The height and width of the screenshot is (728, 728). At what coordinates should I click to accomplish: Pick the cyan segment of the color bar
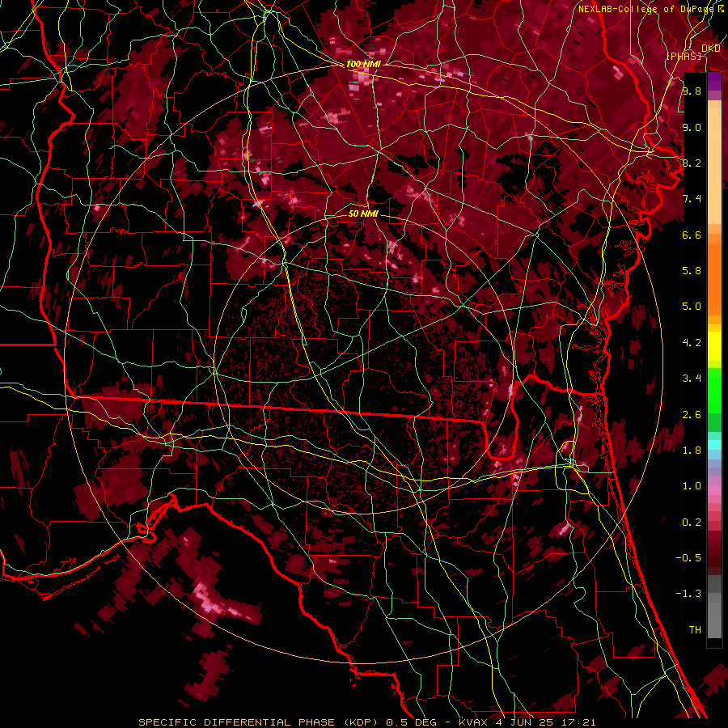pyautogui.click(x=714, y=444)
